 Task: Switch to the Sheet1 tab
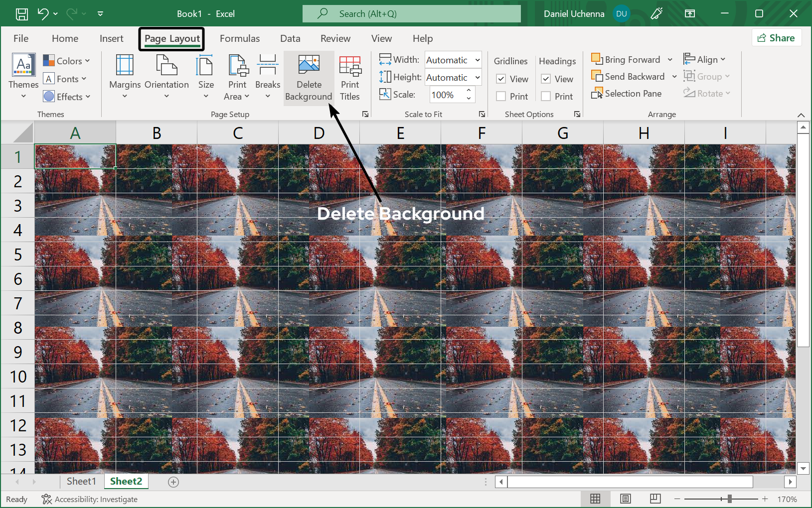click(81, 481)
